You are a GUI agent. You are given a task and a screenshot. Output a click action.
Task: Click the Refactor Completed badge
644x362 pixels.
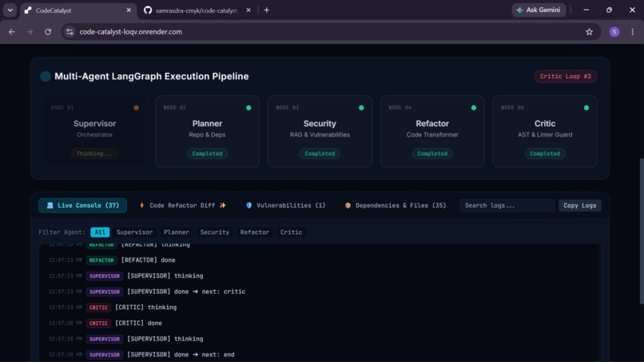432,153
